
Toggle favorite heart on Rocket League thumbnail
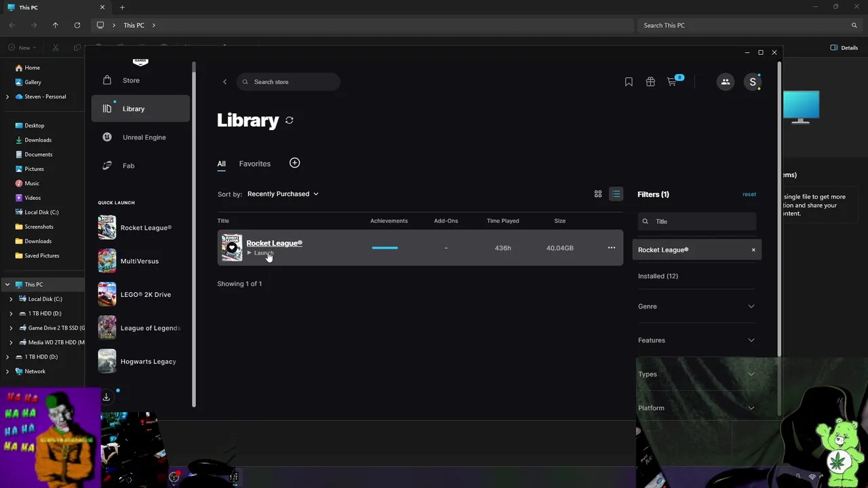[x=232, y=248]
